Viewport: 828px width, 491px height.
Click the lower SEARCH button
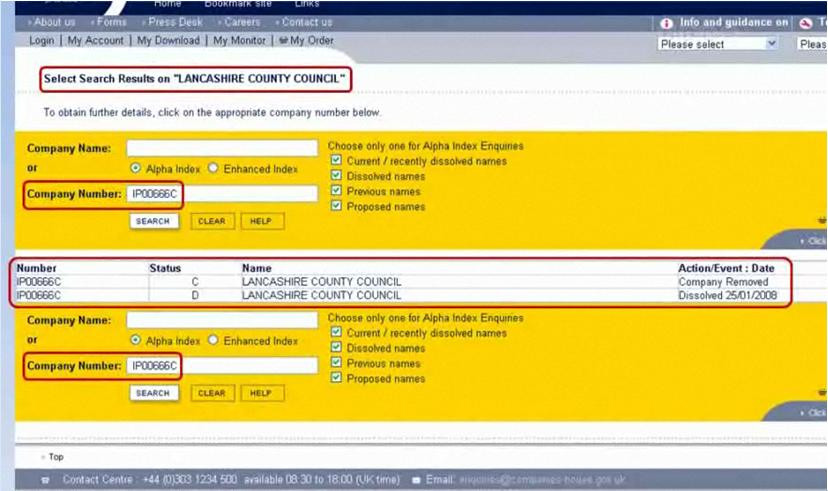[x=153, y=393]
